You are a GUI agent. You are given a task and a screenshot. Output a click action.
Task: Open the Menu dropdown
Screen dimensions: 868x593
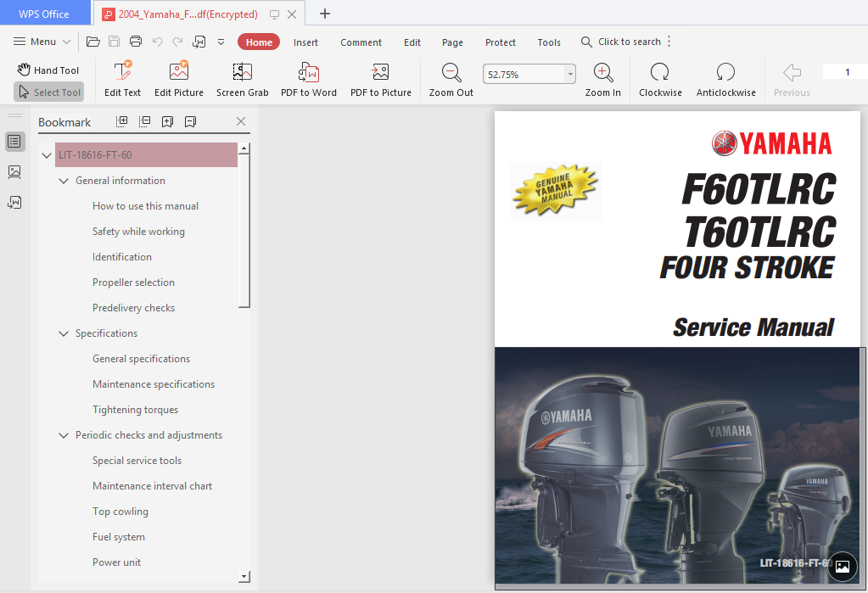coord(42,42)
